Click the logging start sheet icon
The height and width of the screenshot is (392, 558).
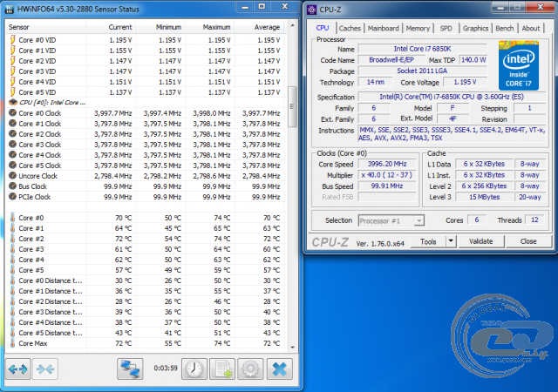(x=222, y=368)
